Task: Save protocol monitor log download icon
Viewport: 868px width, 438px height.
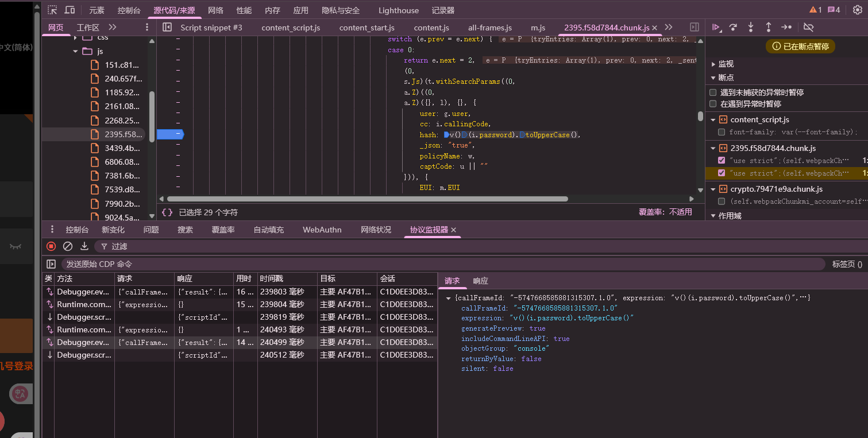Action: tap(84, 246)
